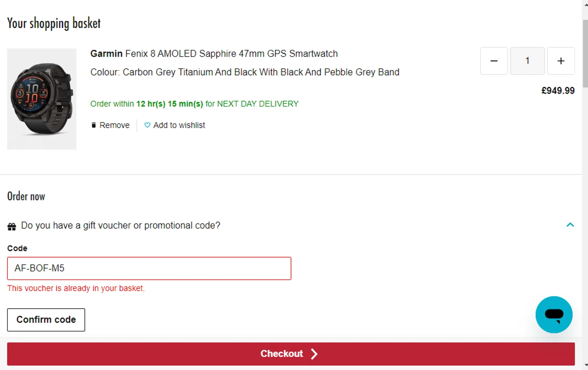Click the arrow on the Checkout bar
This screenshot has width=588, height=370.
point(314,354)
